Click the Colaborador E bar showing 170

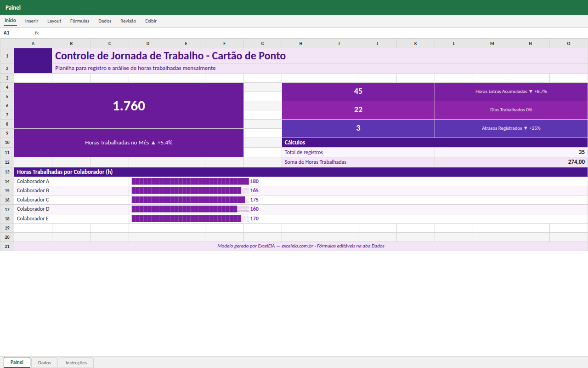pos(358,218)
